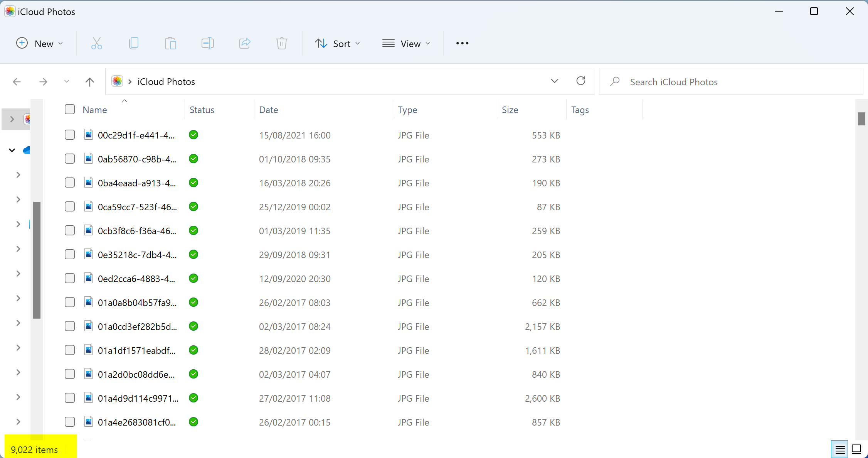Refresh the iCloud Photos folder
This screenshot has width=868, height=458.
point(581,81)
